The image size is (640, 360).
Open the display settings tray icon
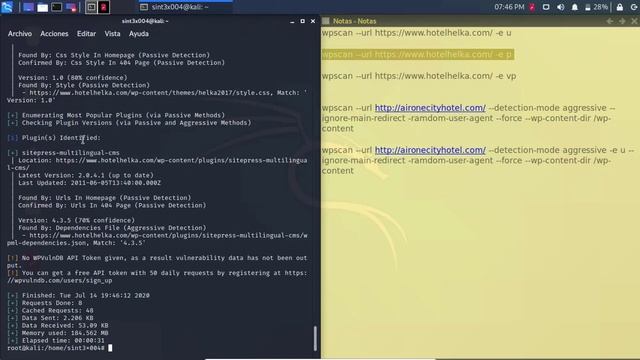(x=546, y=7)
